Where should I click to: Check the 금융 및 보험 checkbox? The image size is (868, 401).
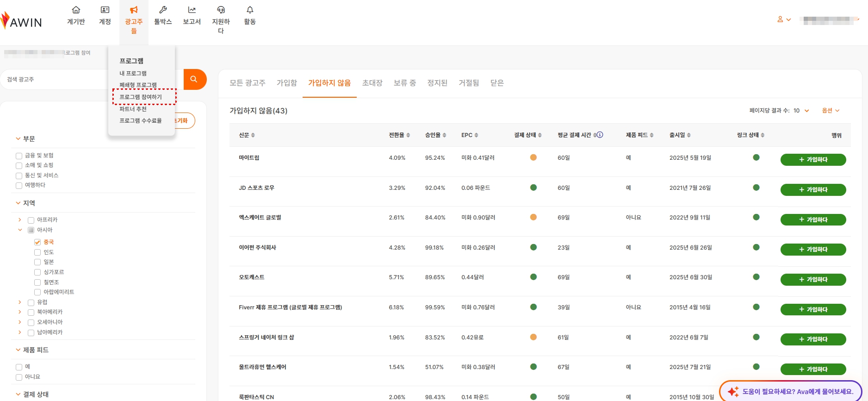point(19,156)
